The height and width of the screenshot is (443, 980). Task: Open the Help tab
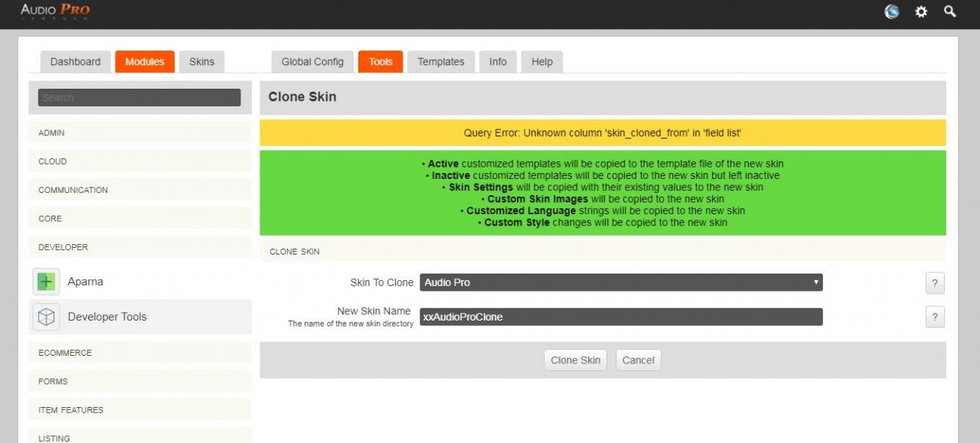[542, 62]
